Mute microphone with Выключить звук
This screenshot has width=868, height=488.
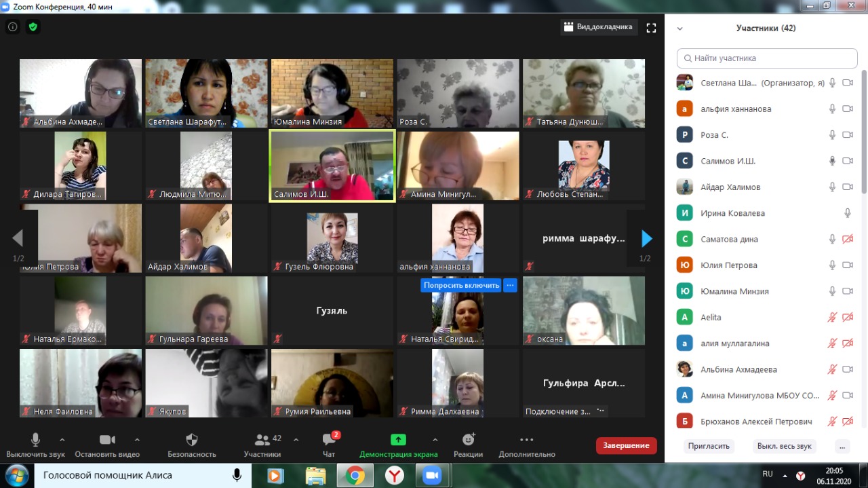click(35, 440)
